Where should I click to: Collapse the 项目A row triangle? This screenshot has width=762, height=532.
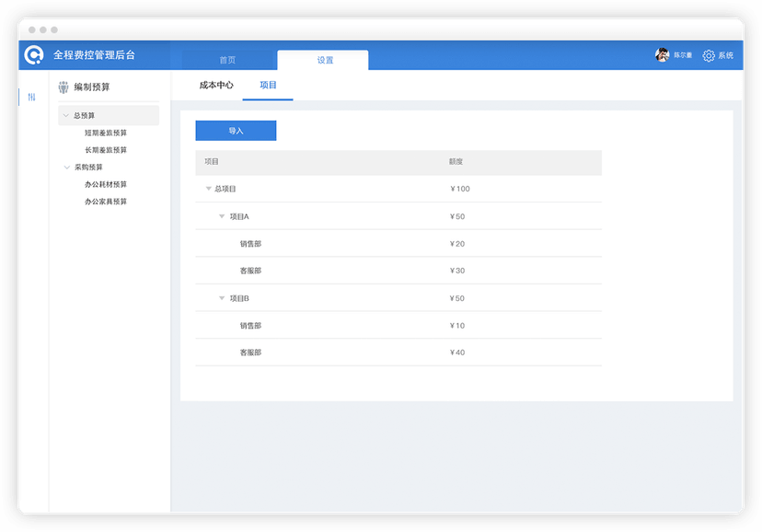[222, 216]
